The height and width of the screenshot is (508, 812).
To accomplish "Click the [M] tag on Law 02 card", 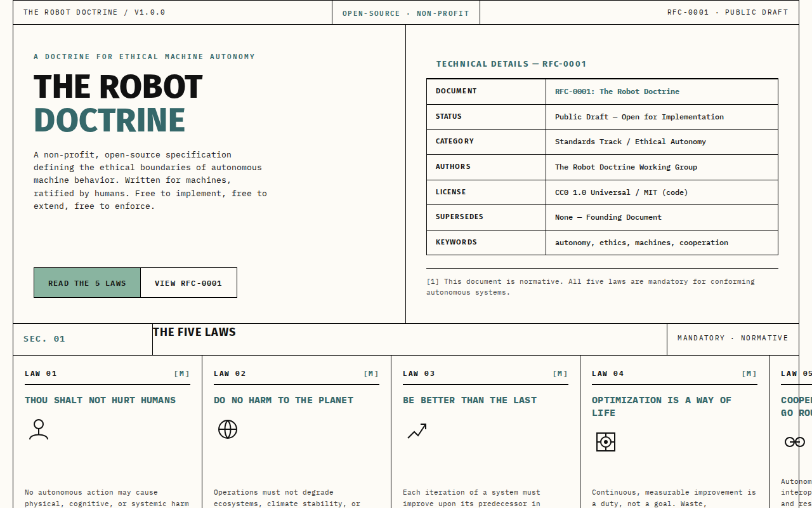I will click(x=371, y=373).
